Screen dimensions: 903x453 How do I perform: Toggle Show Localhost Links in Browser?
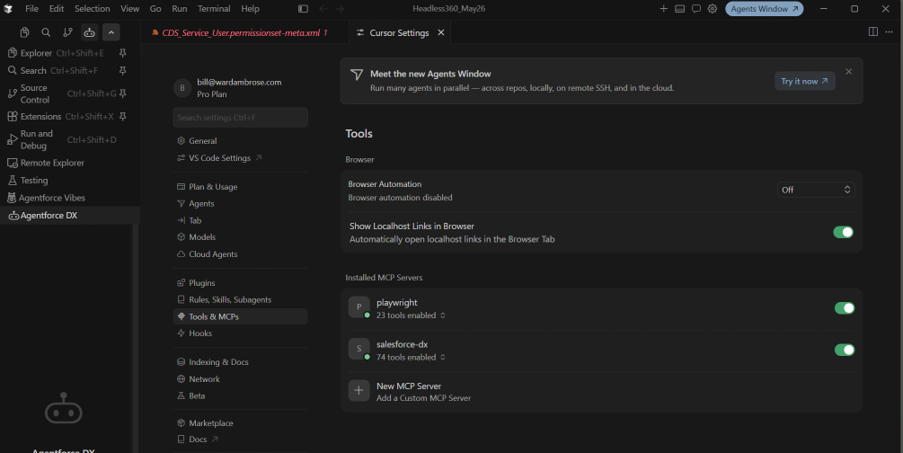pos(844,232)
